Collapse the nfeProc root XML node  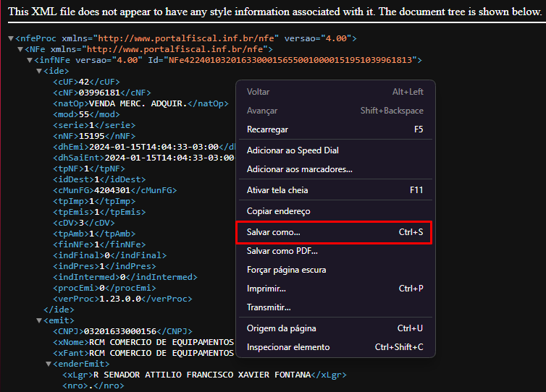click(x=11, y=38)
